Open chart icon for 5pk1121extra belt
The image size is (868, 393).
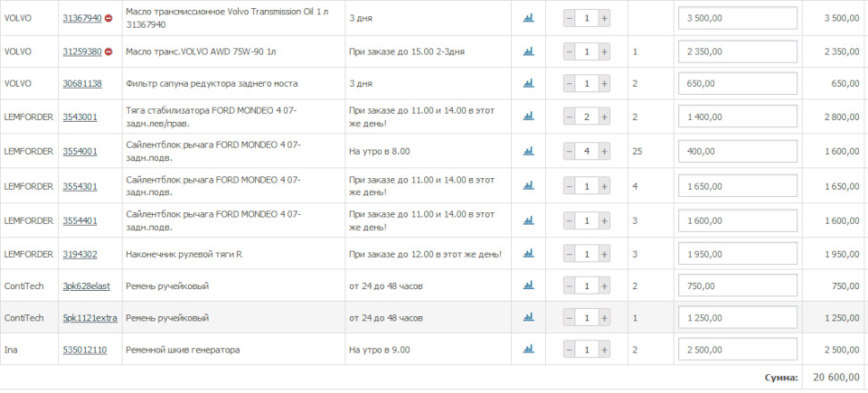tap(529, 317)
